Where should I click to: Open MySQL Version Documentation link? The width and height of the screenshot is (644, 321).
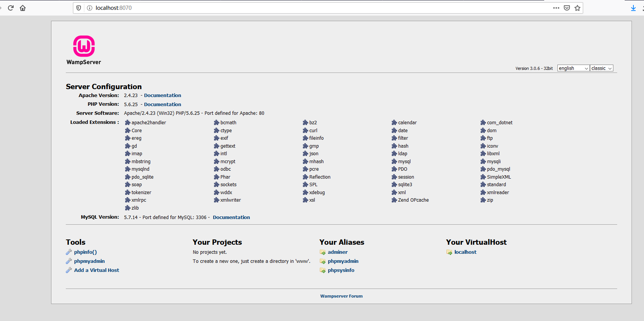point(231,218)
